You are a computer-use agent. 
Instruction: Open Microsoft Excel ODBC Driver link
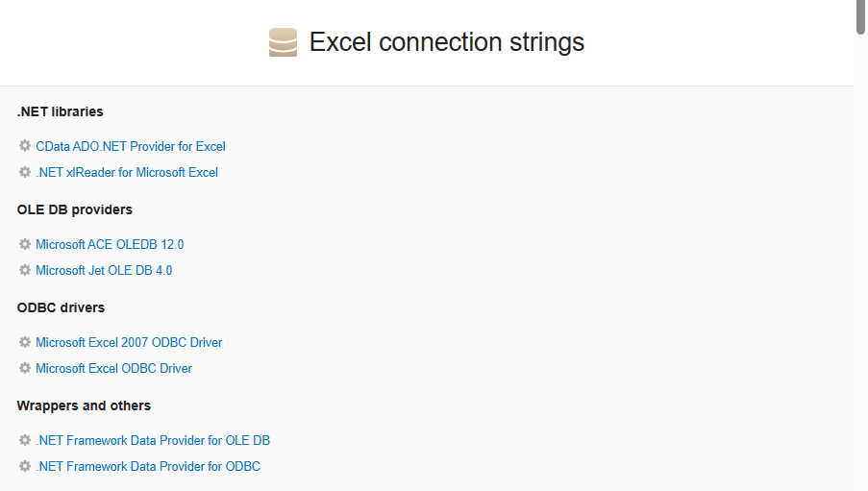[114, 368]
